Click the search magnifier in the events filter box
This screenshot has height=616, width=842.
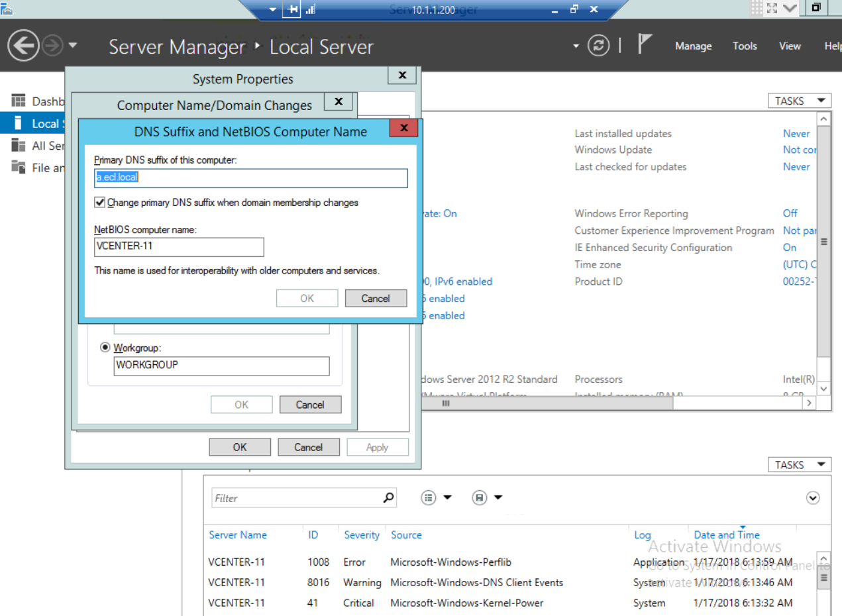point(389,497)
